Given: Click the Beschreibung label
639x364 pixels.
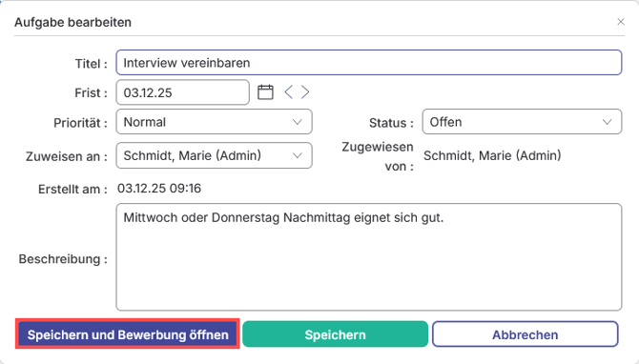Looking at the screenshot, I should point(63,259).
